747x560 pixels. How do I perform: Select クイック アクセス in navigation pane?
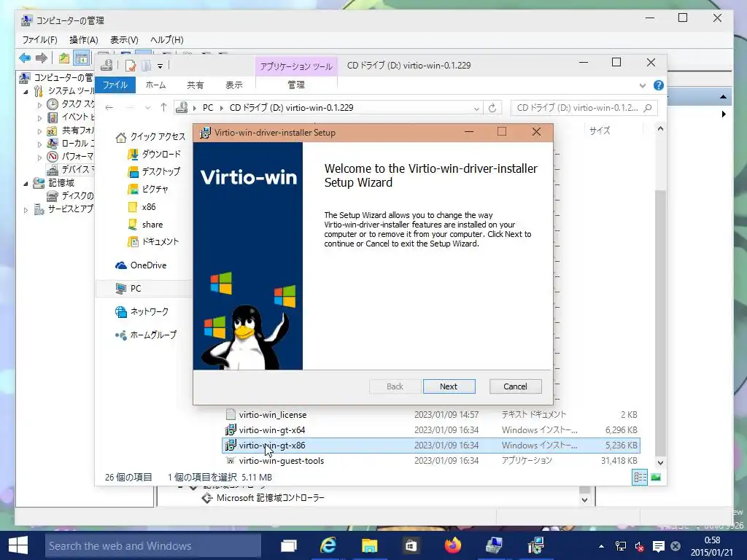(x=150, y=136)
